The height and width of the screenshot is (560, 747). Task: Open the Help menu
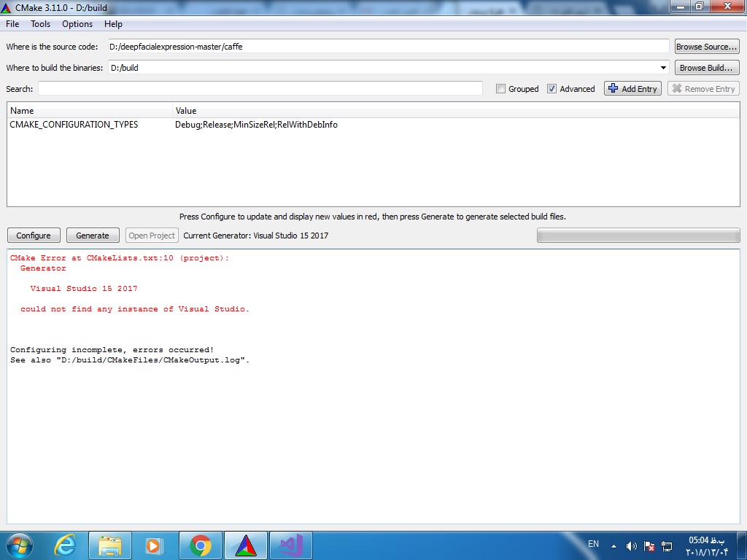(x=113, y=24)
